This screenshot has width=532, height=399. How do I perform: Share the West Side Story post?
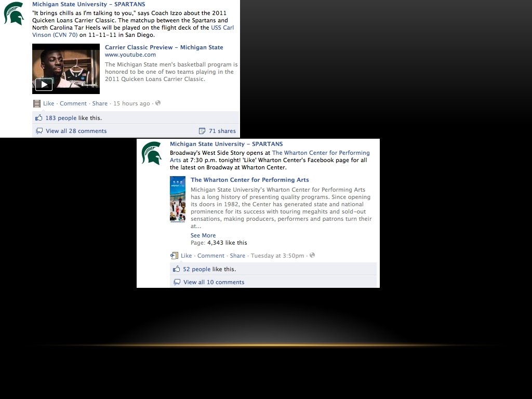click(x=237, y=256)
